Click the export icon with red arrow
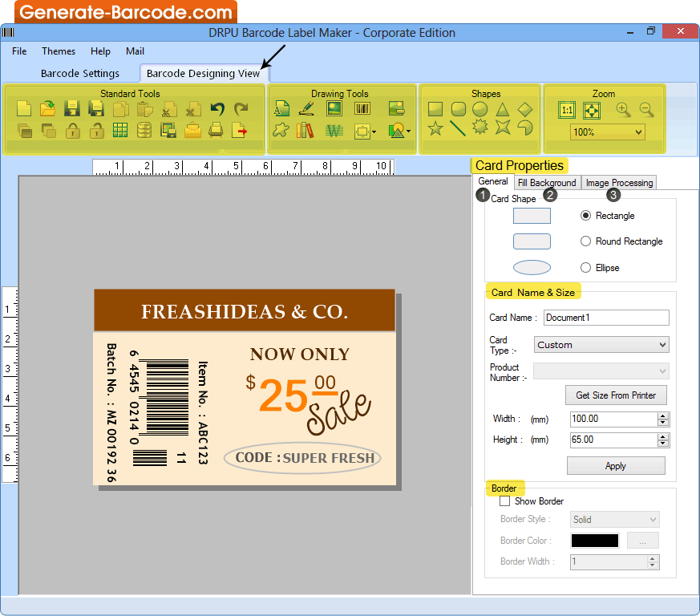The image size is (700, 616). click(x=240, y=130)
